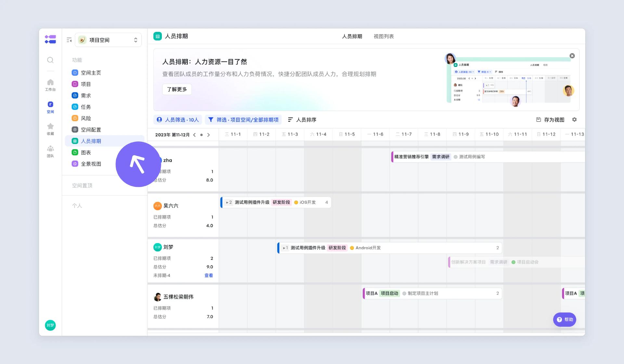The image size is (624, 364).
Task: Open the 任务 section
Action: click(86, 107)
